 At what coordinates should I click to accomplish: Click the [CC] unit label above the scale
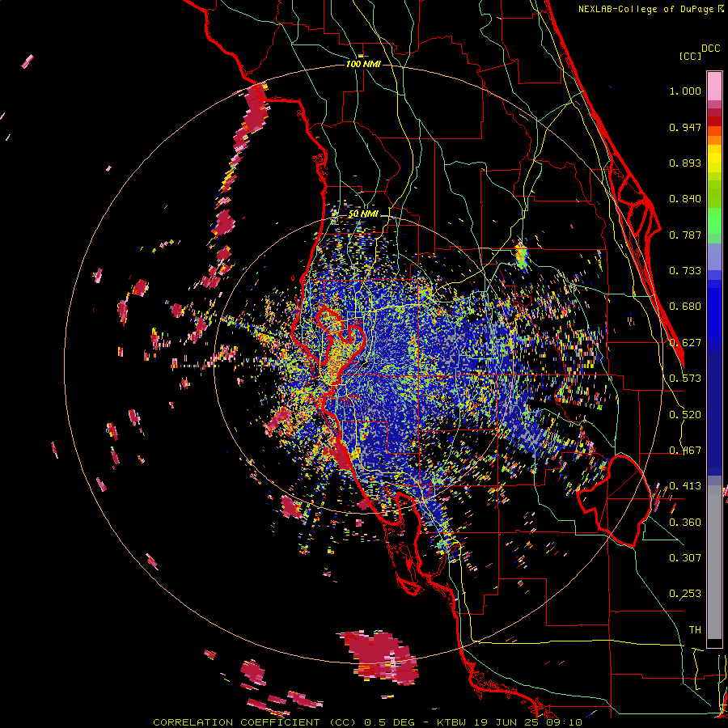pos(690,56)
